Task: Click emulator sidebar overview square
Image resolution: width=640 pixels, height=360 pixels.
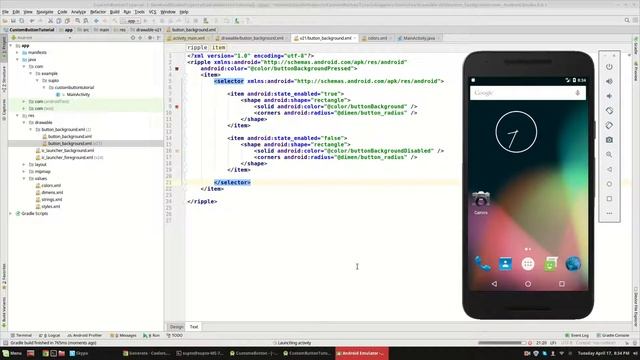Action: pyautogui.click(x=609, y=199)
